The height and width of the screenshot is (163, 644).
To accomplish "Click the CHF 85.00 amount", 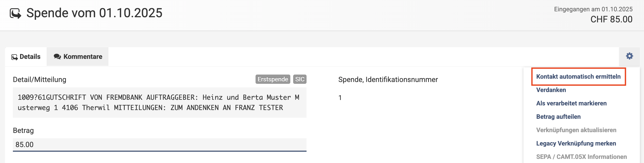I will point(611,19).
